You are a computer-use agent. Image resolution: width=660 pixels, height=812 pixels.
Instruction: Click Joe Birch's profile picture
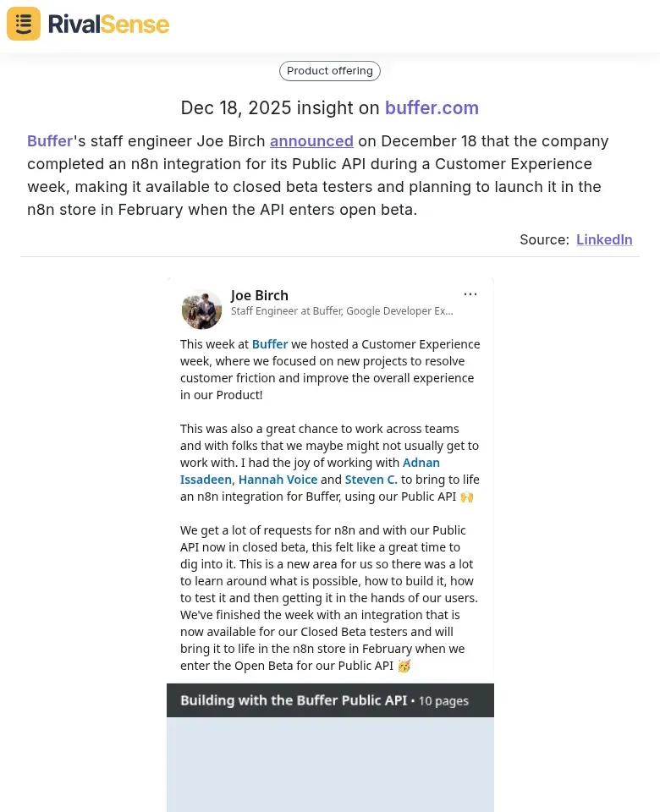pos(201,309)
